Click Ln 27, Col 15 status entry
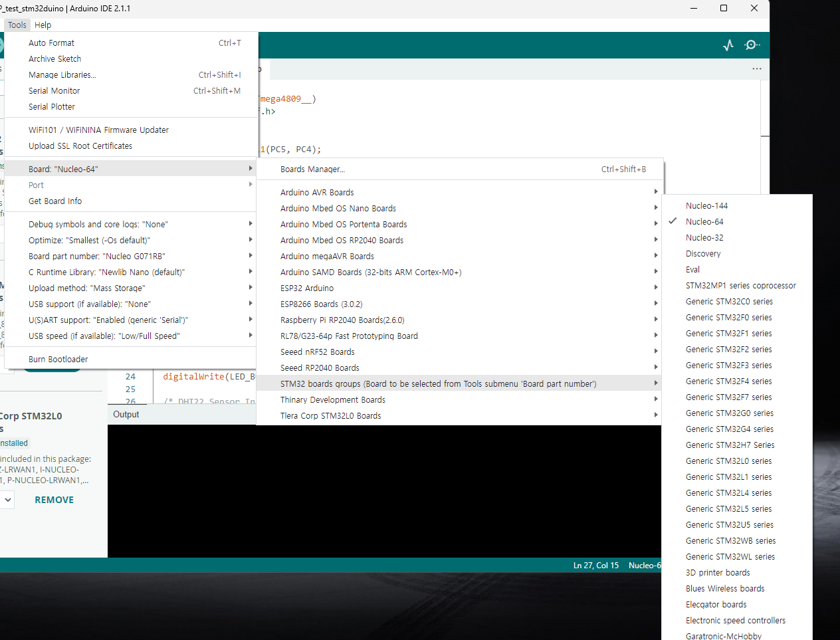 click(596, 566)
